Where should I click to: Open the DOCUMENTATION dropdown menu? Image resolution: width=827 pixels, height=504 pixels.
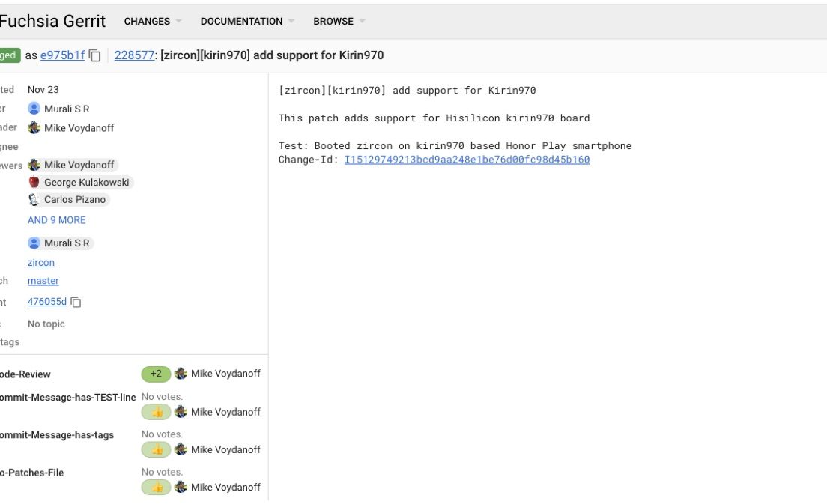coord(246,22)
